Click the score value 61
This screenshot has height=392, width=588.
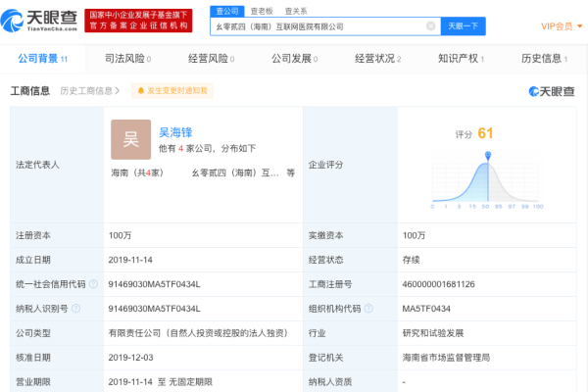[x=485, y=133]
